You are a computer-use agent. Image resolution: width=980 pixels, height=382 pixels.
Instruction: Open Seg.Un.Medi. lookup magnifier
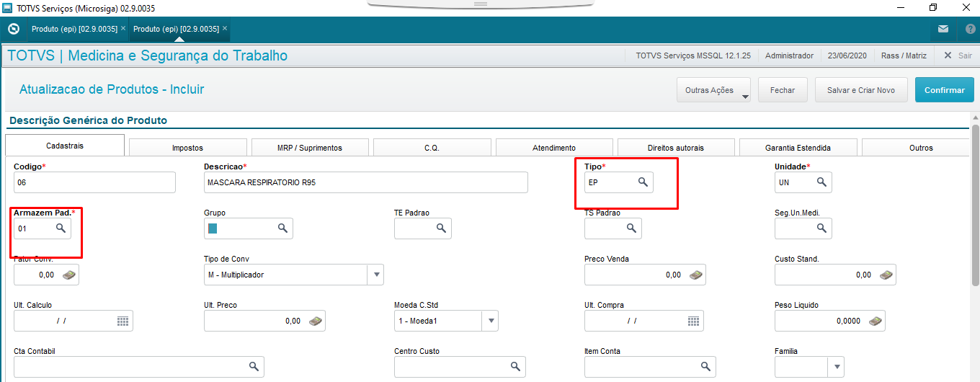pos(821,228)
